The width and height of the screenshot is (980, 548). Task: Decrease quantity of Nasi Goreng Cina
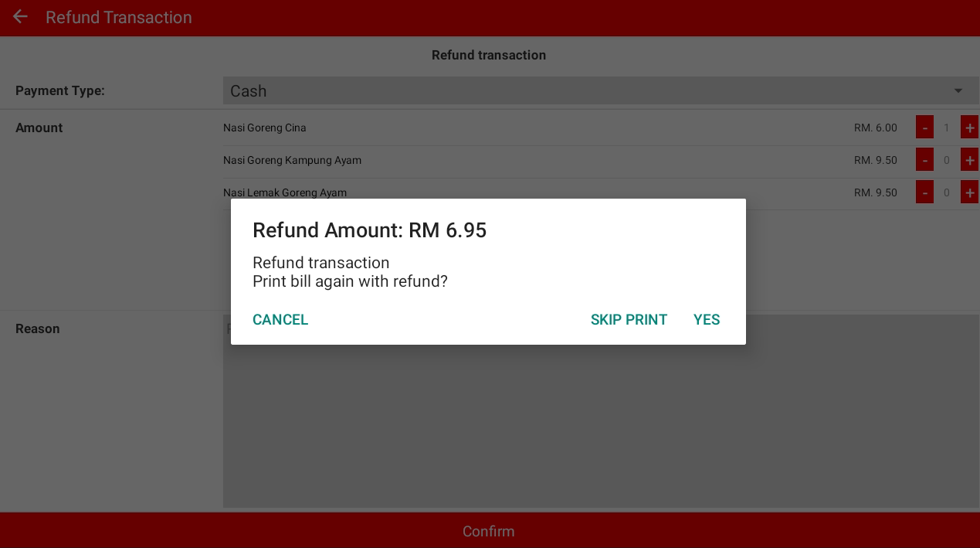924,127
